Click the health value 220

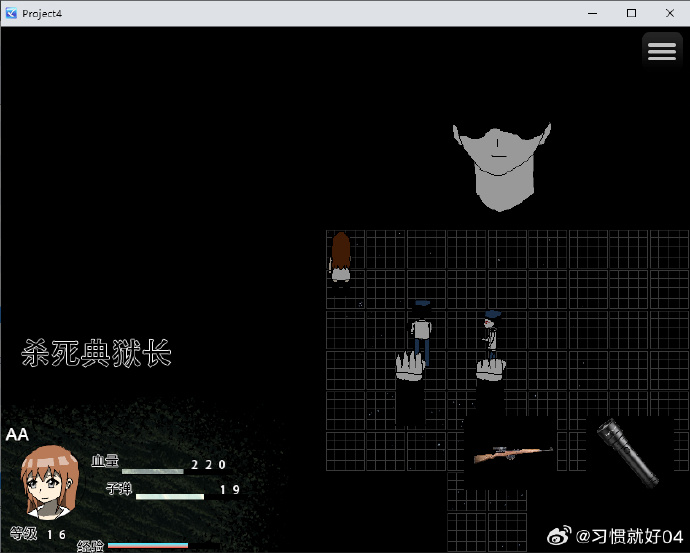pyautogui.click(x=209, y=465)
